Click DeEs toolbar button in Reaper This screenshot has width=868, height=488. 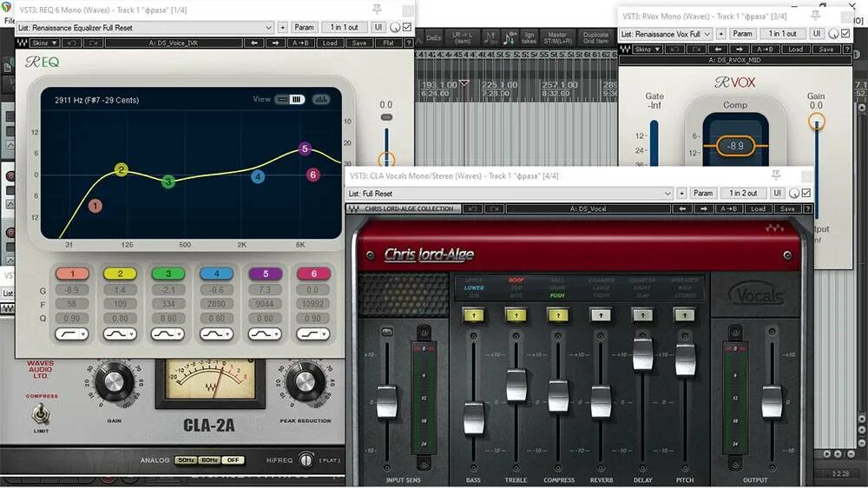tap(434, 37)
